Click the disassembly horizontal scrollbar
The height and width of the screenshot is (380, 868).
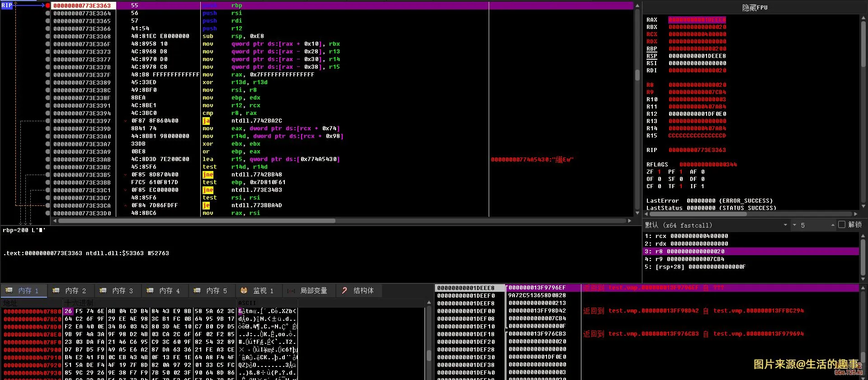pos(197,221)
